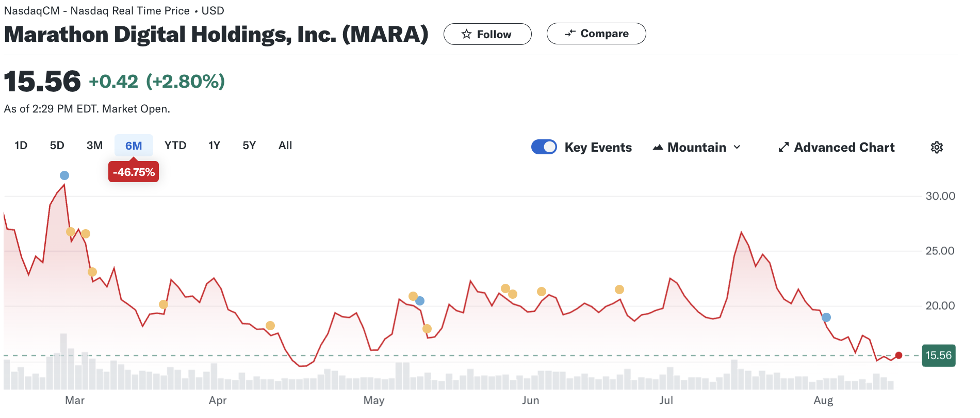Click the yellow event marker in mid-April
980x418 pixels.
pyautogui.click(x=270, y=326)
